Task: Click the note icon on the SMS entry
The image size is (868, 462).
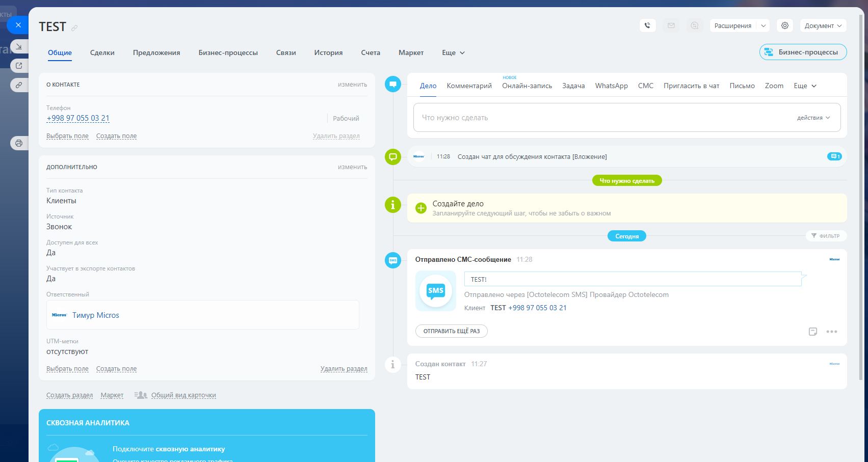Action: click(813, 332)
